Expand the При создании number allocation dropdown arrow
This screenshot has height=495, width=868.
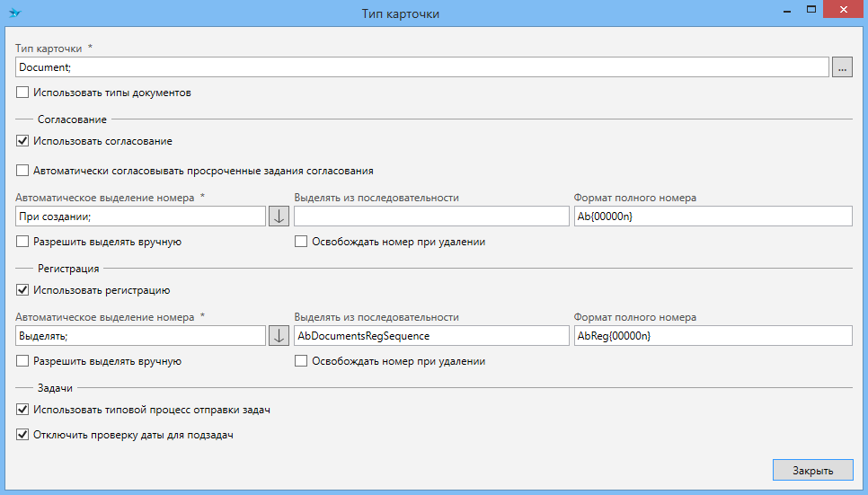(279, 217)
